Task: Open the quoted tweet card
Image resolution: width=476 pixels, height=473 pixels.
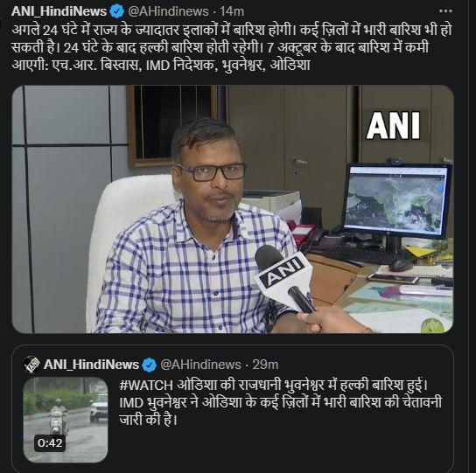Action: [233, 408]
